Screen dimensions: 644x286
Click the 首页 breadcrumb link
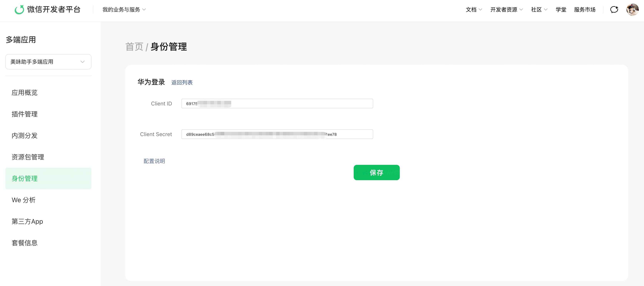pyautogui.click(x=134, y=47)
